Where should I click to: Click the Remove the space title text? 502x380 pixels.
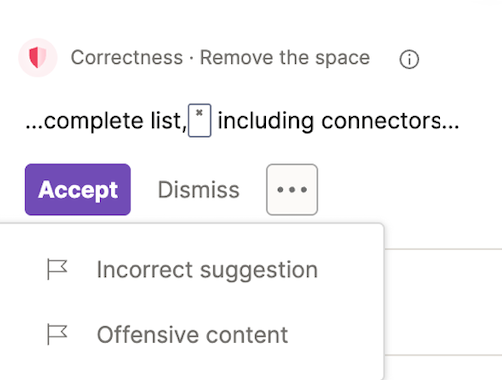(285, 58)
